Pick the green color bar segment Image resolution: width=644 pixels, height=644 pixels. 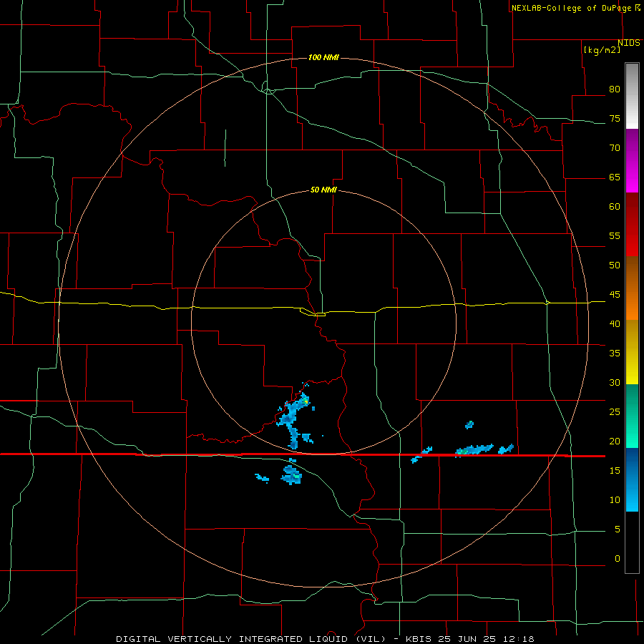tap(632, 416)
